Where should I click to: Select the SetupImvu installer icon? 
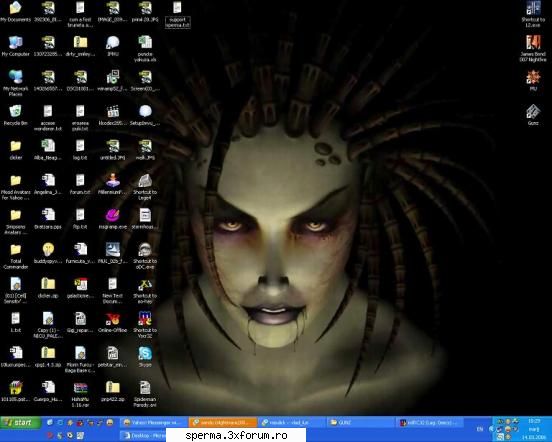tap(145, 115)
